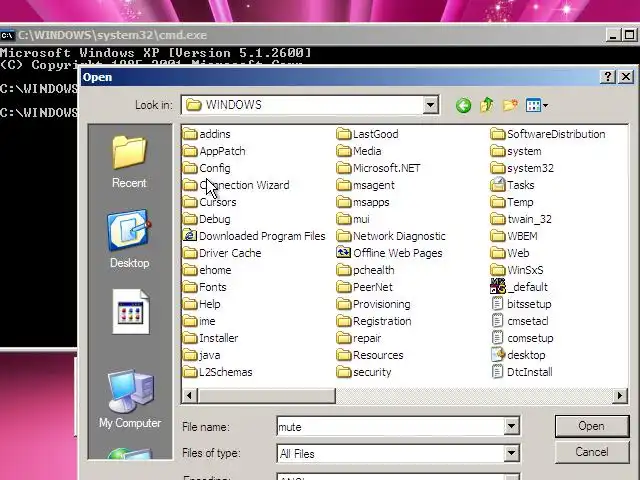Go to Desktop in places bar

tap(129, 239)
